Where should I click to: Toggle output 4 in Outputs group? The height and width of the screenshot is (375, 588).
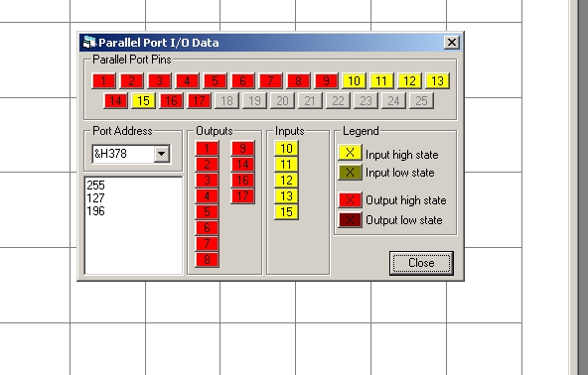pos(207,195)
